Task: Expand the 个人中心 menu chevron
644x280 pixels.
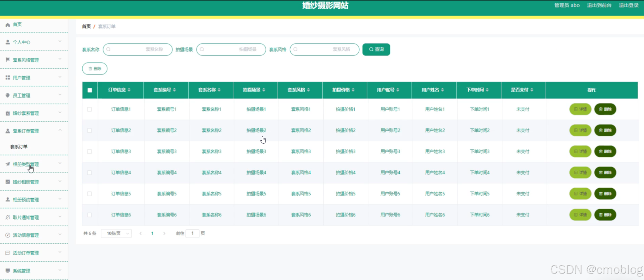Action: (x=60, y=41)
